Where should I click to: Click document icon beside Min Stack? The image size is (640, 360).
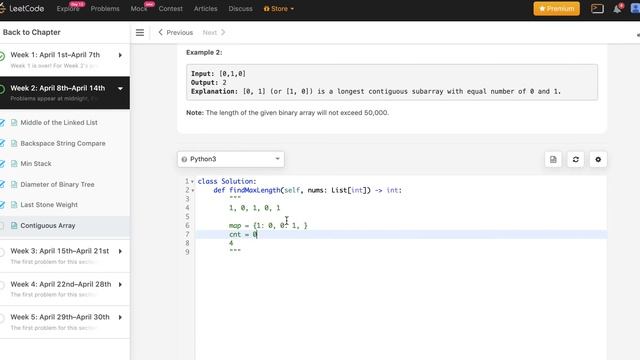[x=14, y=164]
